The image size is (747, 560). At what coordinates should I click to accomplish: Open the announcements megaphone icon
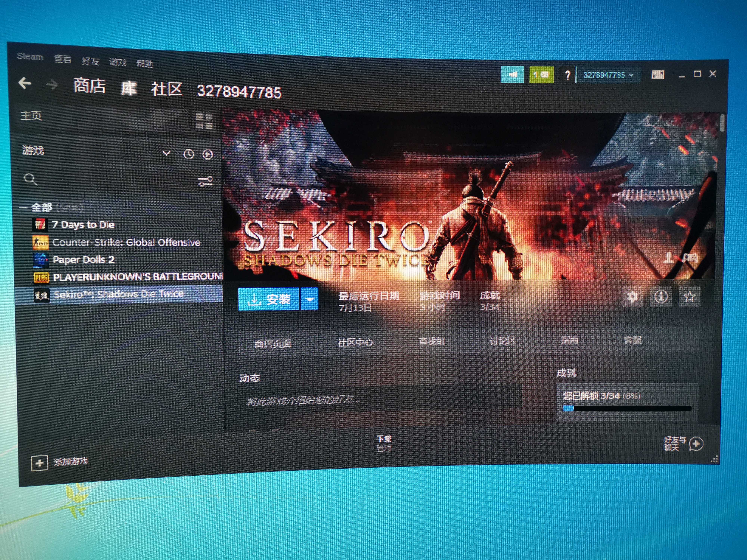(x=512, y=74)
